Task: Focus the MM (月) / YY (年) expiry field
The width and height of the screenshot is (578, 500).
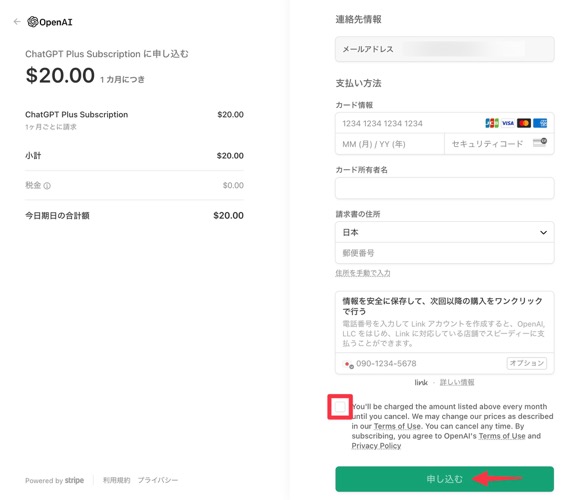Action: (x=390, y=144)
